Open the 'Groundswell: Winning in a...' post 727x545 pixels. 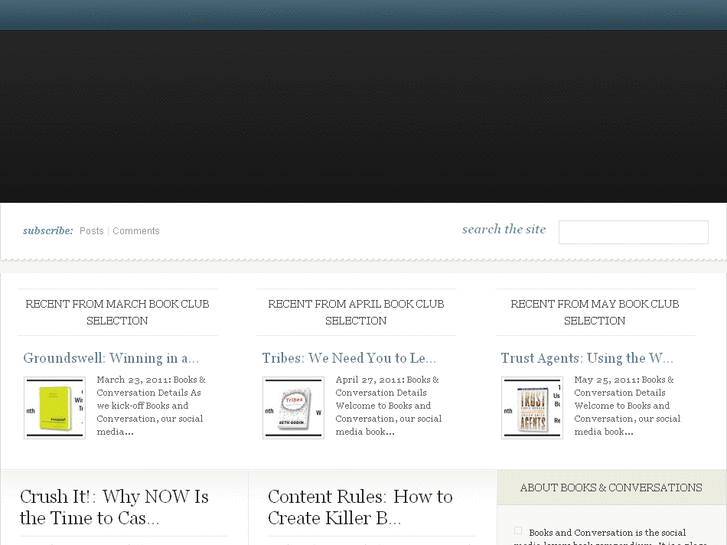[111, 358]
